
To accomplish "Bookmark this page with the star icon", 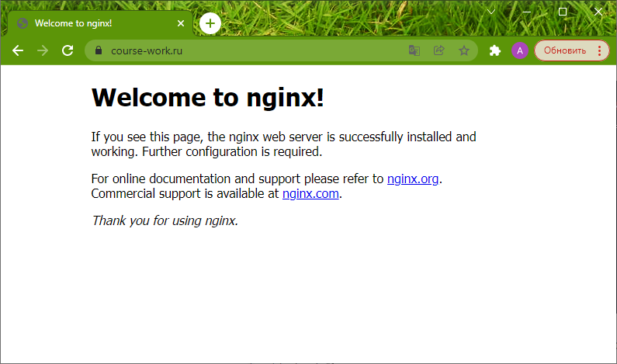I will [x=464, y=50].
